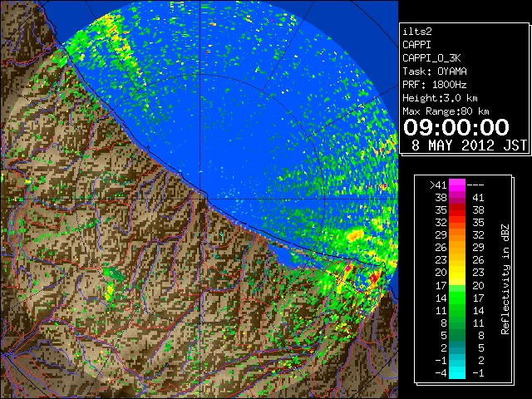The image size is (532, 399).
Task: Click the red 35 dBZ legend swatch
Action: point(457,210)
